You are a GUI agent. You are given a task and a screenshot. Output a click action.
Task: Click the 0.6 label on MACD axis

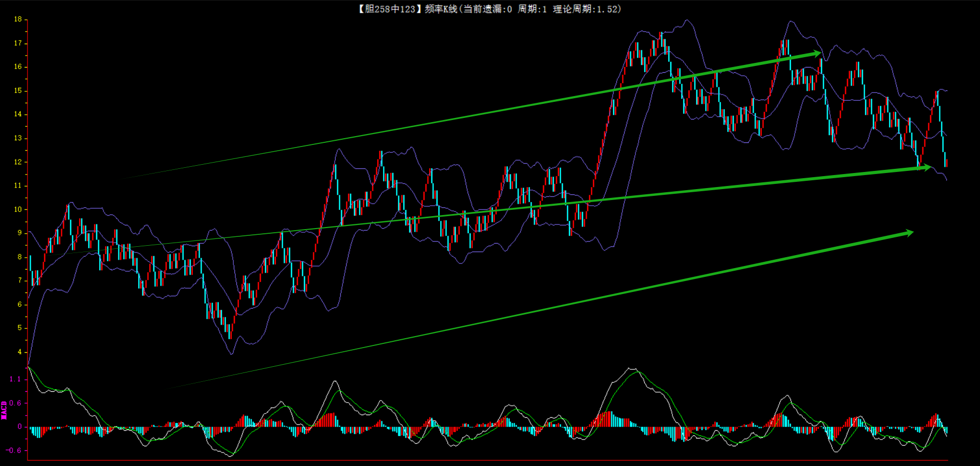(x=15, y=403)
